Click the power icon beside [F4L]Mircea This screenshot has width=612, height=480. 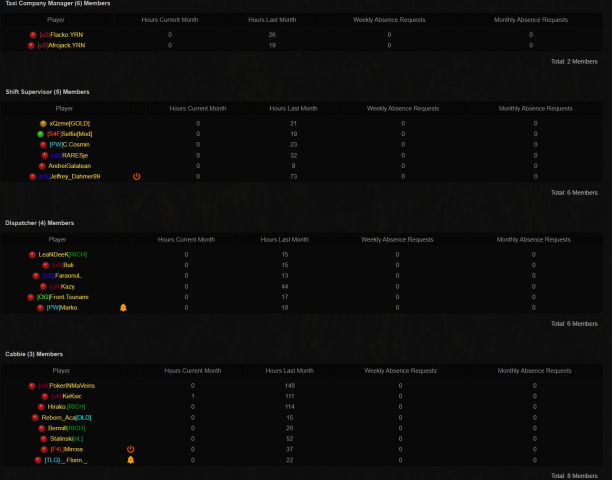pos(130,449)
